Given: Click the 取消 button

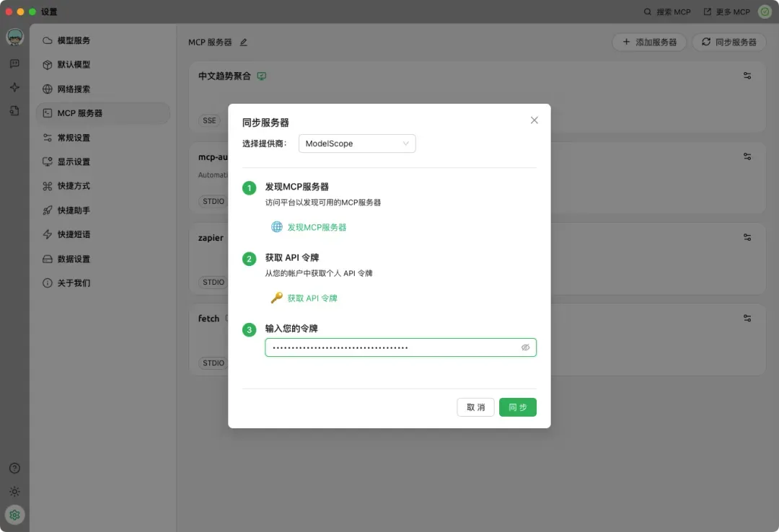Looking at the screenshot, I should [475, 407].
